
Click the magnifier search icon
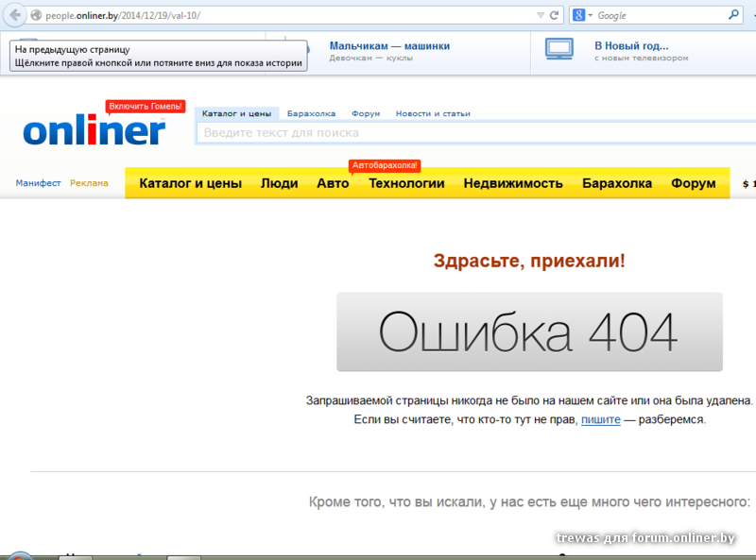[x=734, y=16]
